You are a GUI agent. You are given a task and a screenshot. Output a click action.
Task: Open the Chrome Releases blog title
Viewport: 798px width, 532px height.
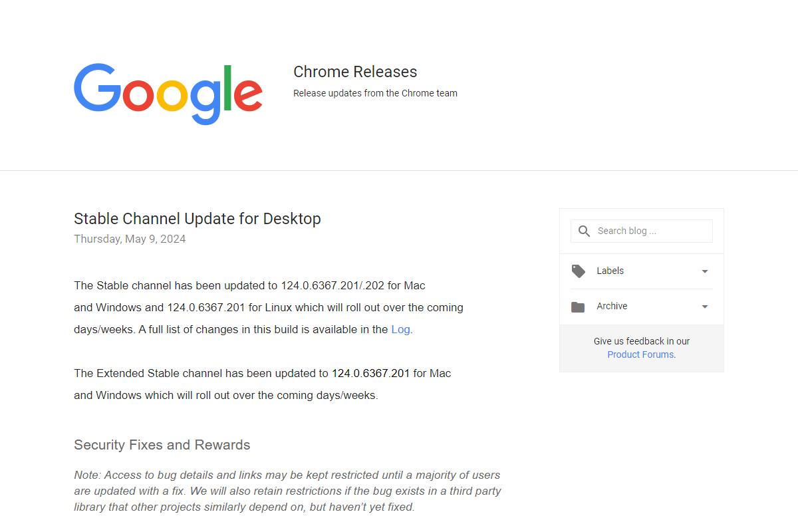pyautogui.click(x=355, y=72)
